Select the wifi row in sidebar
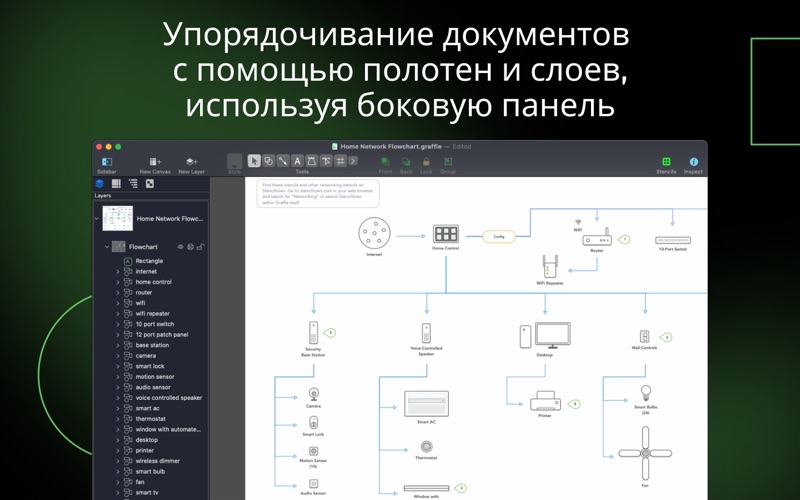 (x=151, y=303)
